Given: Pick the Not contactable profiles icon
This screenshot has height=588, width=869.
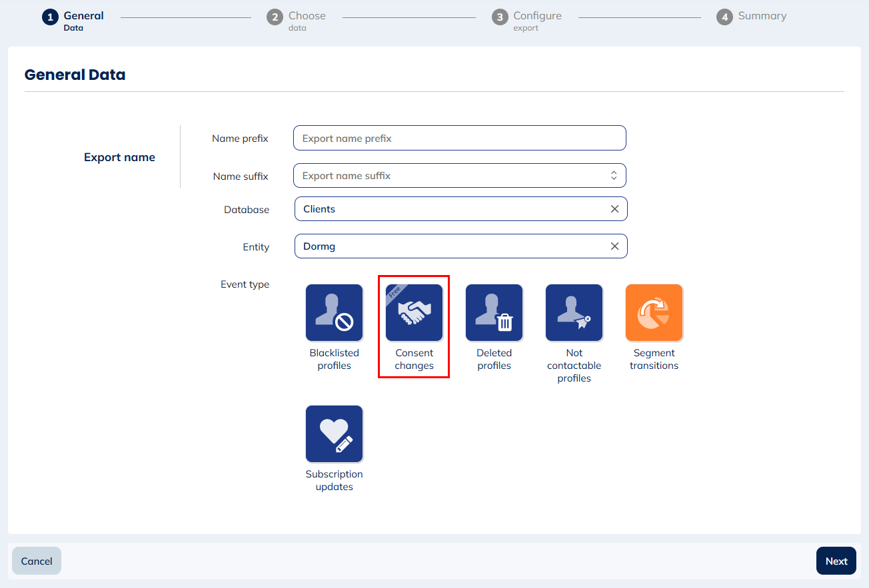Looking at the screenshot, I should point(574,313).
